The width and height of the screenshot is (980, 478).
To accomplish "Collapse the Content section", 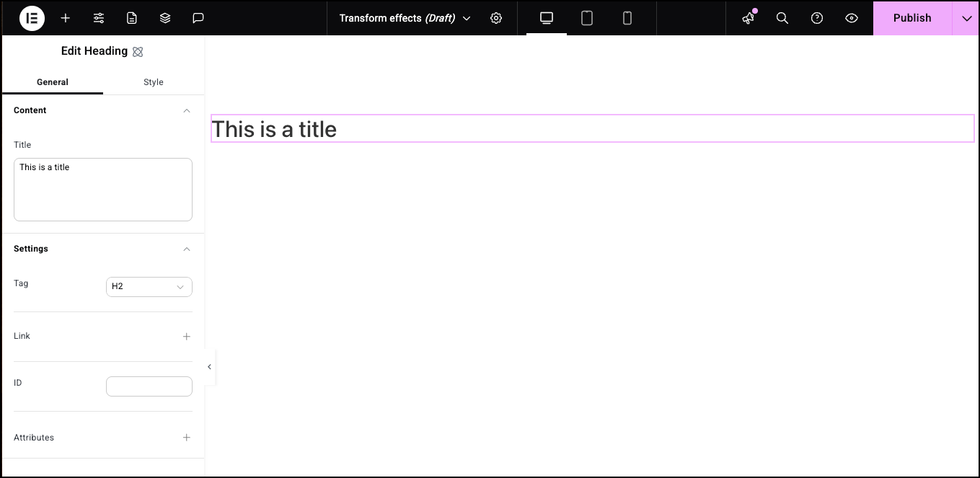I will pyautogui.click(x=187, y=111).
